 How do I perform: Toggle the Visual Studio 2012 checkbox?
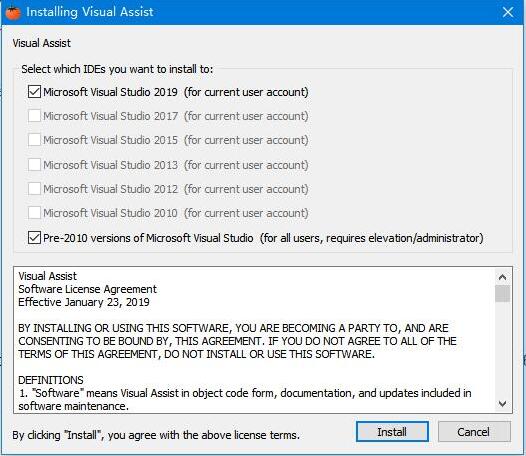tap(34, 189)
